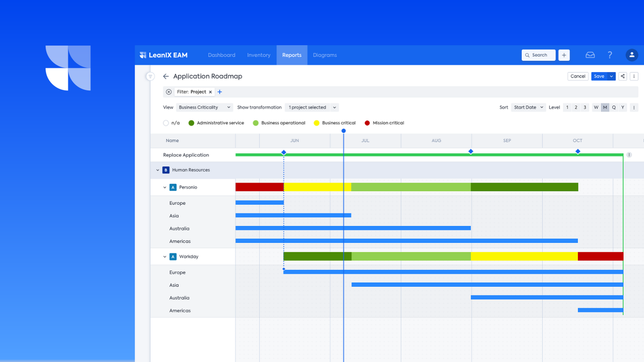Click 'Australia' under Workday

pos(179,298)
